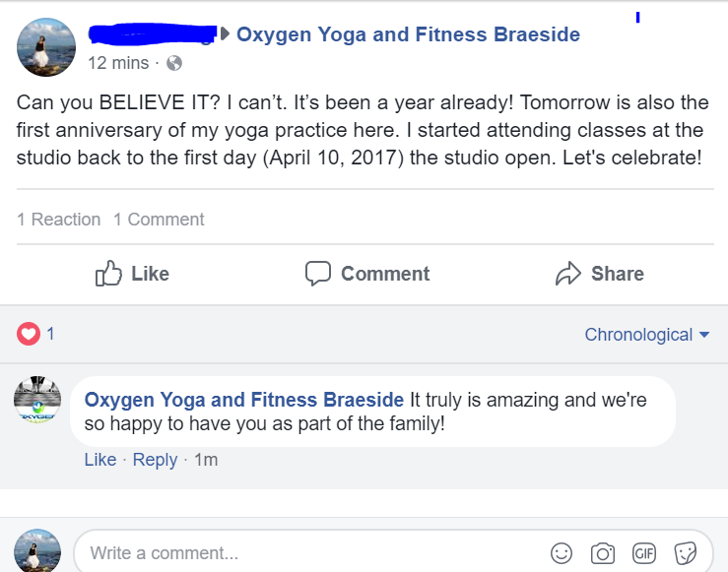Click the Comment speech bubble icon
The height and width of the screenshot is (572, 728).
(x=317, y=274)
